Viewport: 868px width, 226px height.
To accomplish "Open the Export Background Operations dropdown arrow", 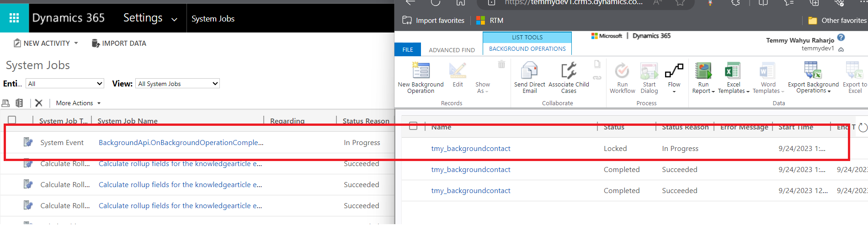I will pos(829,91).
